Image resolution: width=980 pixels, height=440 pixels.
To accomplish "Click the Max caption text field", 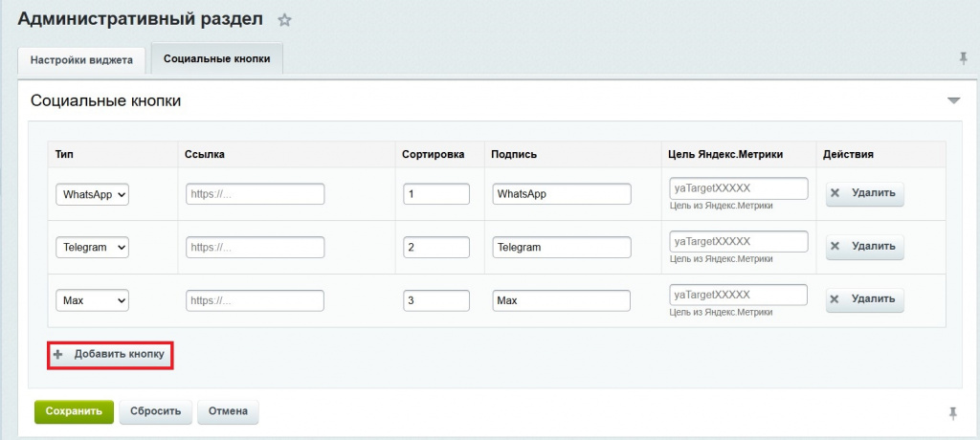I will tap(561, 300).
